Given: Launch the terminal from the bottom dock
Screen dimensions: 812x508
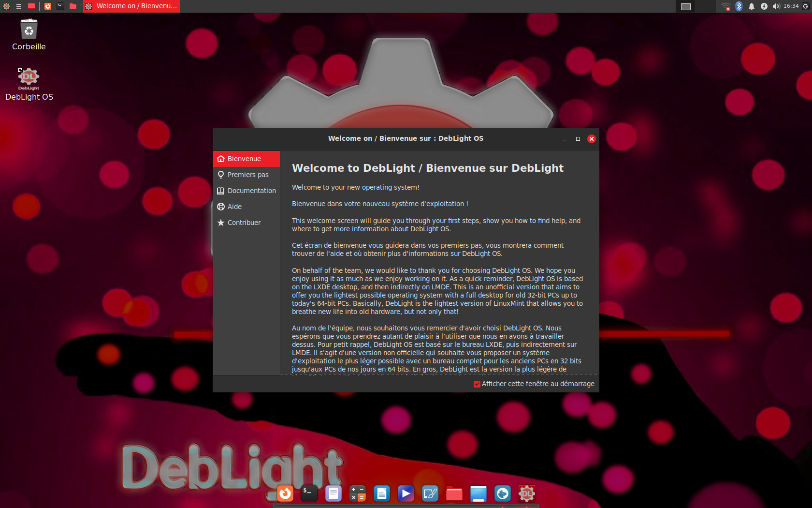Looking at the screenshot, I should point(309,493).
